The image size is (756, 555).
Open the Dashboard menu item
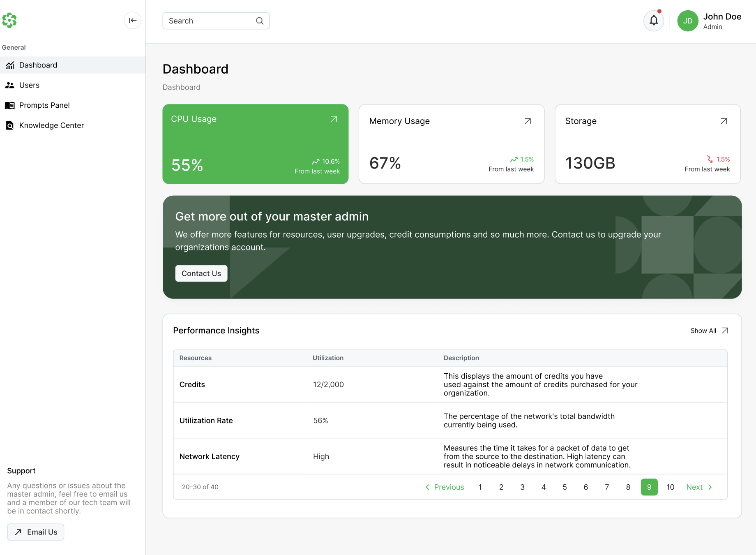tap(73, 65)
